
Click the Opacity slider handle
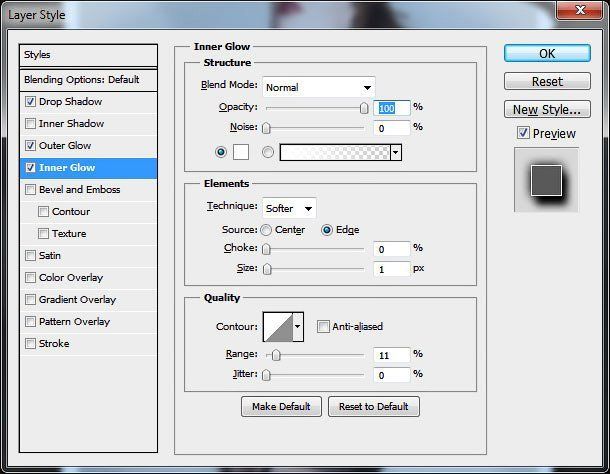(364, 108)
